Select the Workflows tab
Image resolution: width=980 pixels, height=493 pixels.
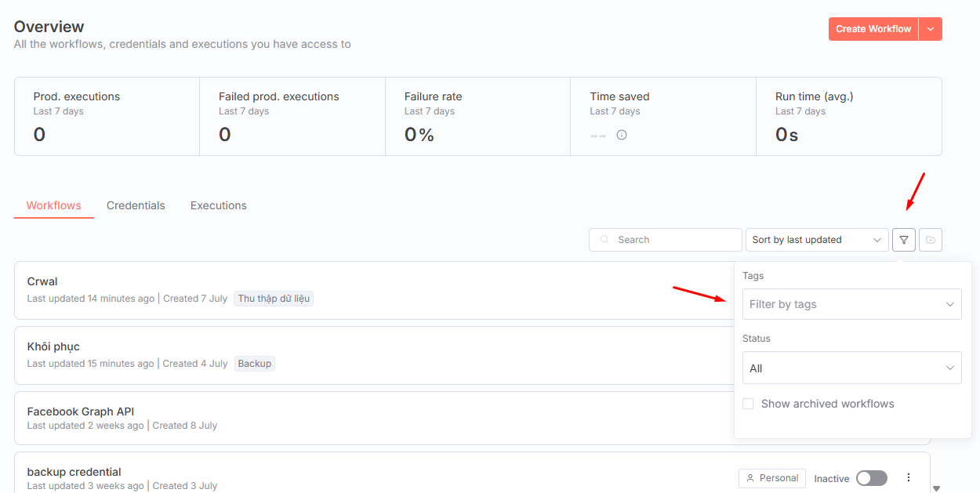[54, 205]
